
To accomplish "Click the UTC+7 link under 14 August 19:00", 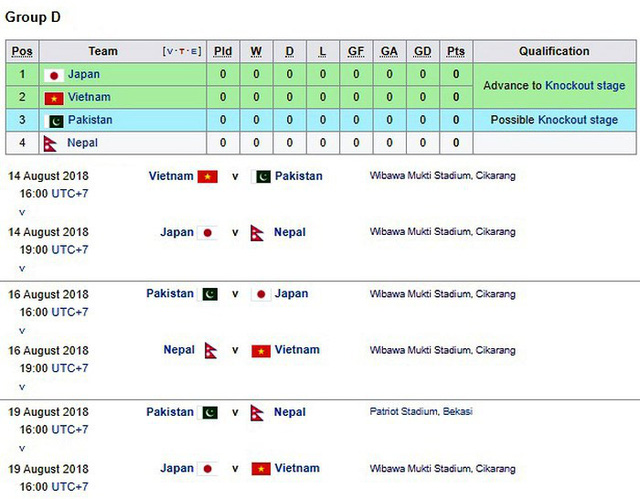I will (69, 250).
